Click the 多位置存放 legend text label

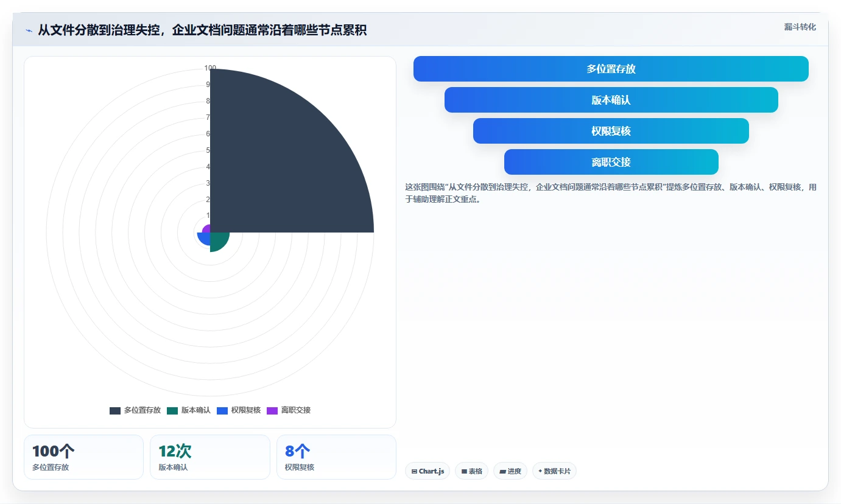tap(143, 410)
